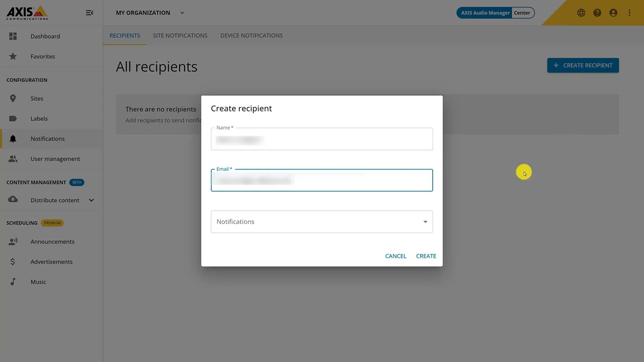
Task: Click the Announcements speaker icon
Action: [13, 242]
